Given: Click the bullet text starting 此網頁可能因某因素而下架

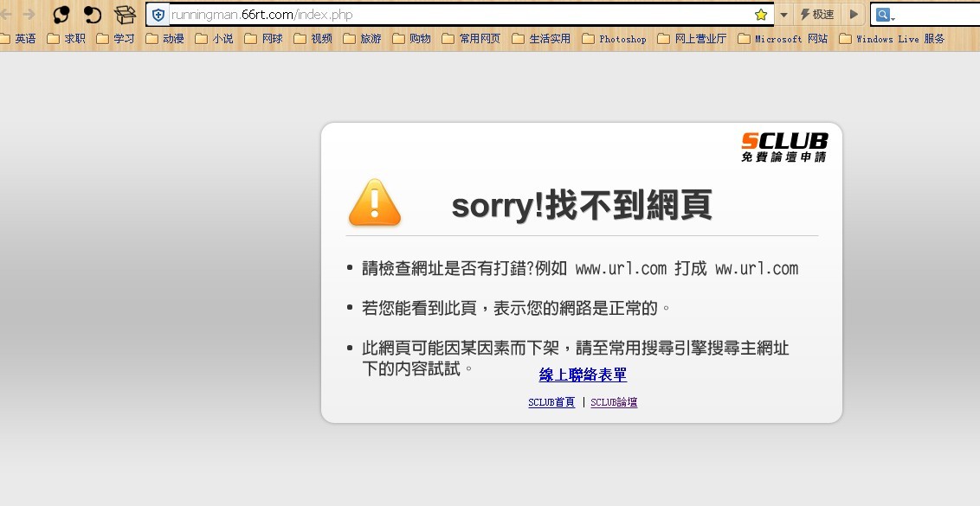Looking at the screenshot, I should [x=576, y=358].
